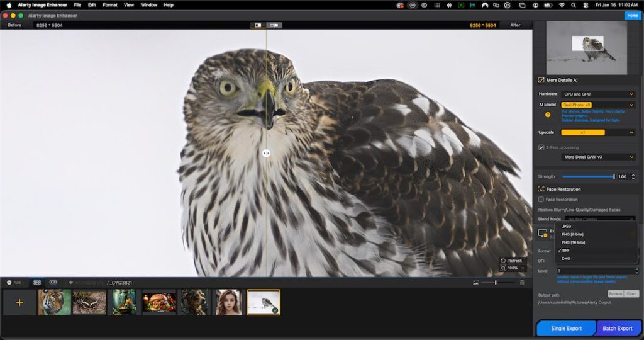
Task: Click the split-view compare mode icon
Action: click(258, 25)
